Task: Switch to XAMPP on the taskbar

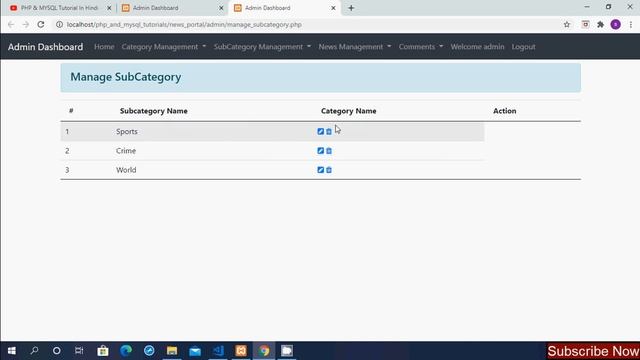Action: pos(241,351)
